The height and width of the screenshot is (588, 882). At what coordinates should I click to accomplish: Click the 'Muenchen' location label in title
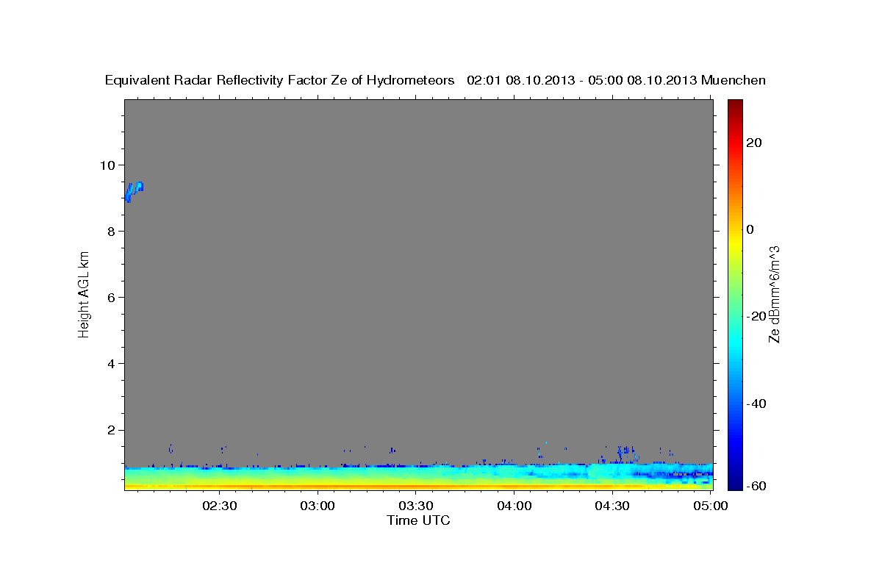coord(734,81)
